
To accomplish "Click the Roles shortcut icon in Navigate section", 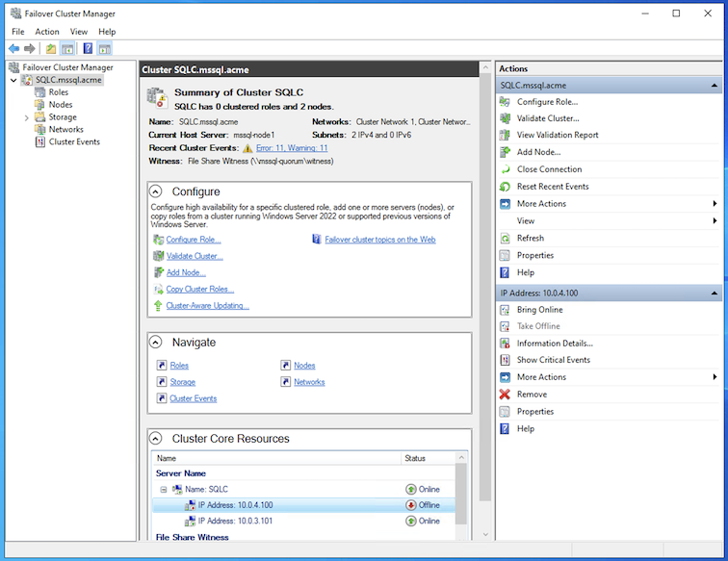I will [161, 366].
